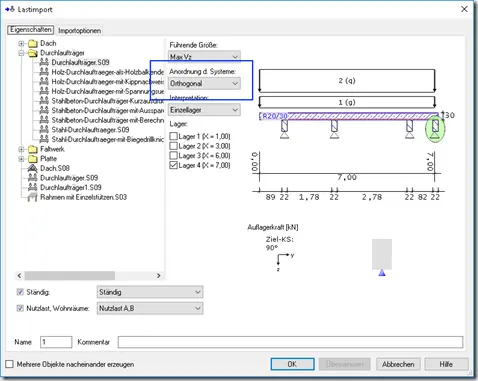This screenshot has height=381, width=478.
Task: Click the tree scrollbar's left arrow
Action: click(19, 276)
